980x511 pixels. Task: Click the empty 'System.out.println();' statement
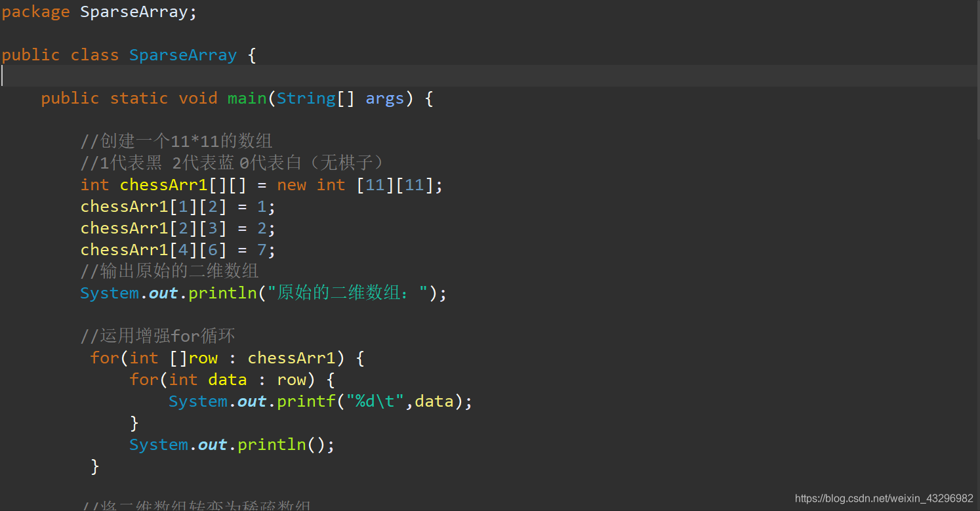(x=232, y=445)
